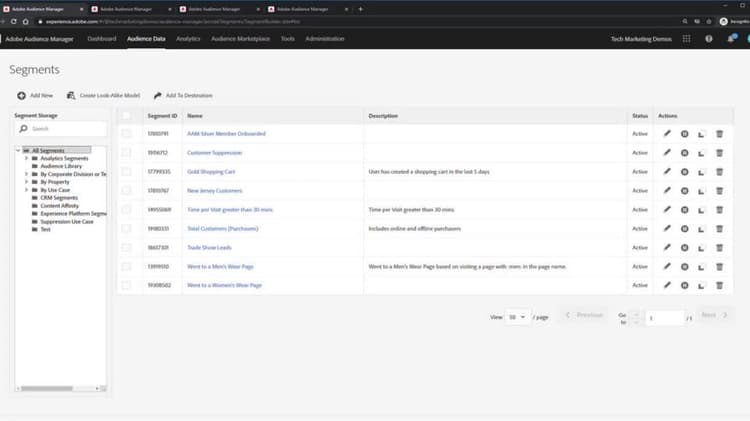Open the Analytics menu
Screen dimensions: 750x421
[x=188, y=39]
